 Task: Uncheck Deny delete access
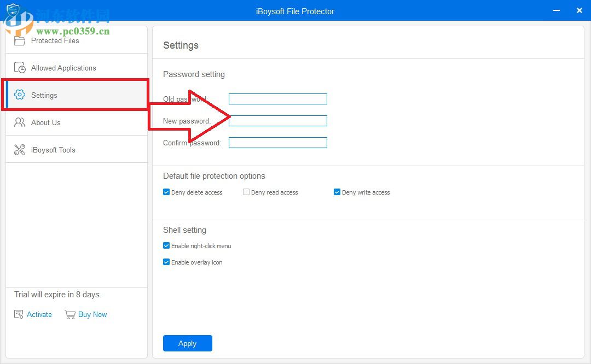[166, 192]
